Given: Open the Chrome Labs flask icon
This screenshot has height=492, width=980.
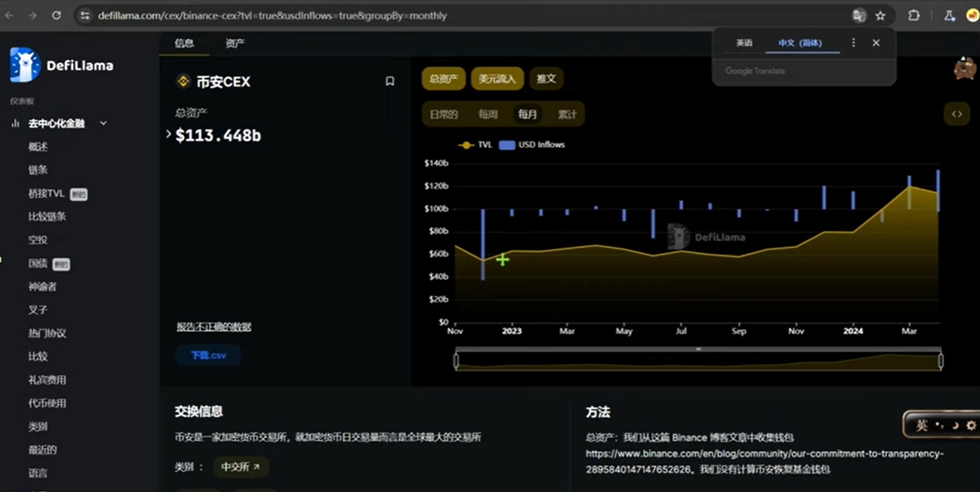Looking at the screenshot, I should pos(949,15).
